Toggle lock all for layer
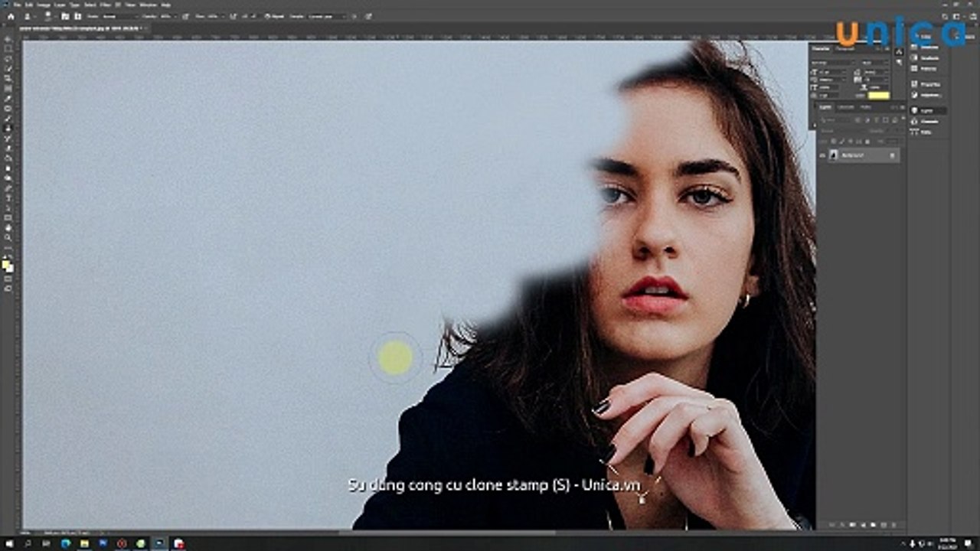980x551 pixels. 867,141
